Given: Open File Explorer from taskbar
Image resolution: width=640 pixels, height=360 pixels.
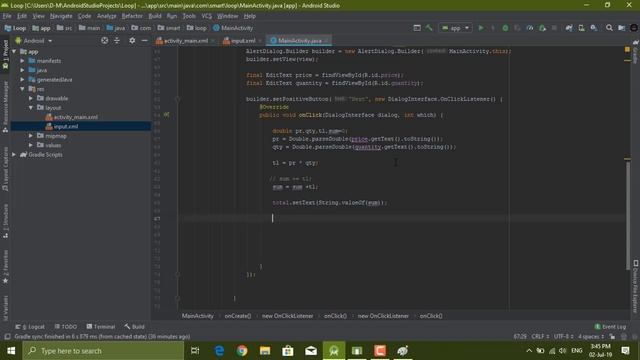Looking at the screenshot, I should pyautogui.click(x=265, y=351).
